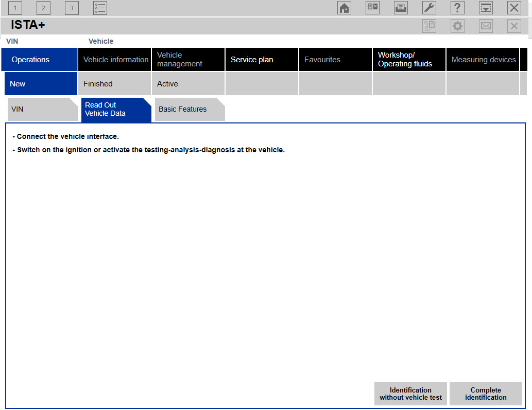Switch to the VIN entry tab
The image size is (532, 410).
(42, 109)
